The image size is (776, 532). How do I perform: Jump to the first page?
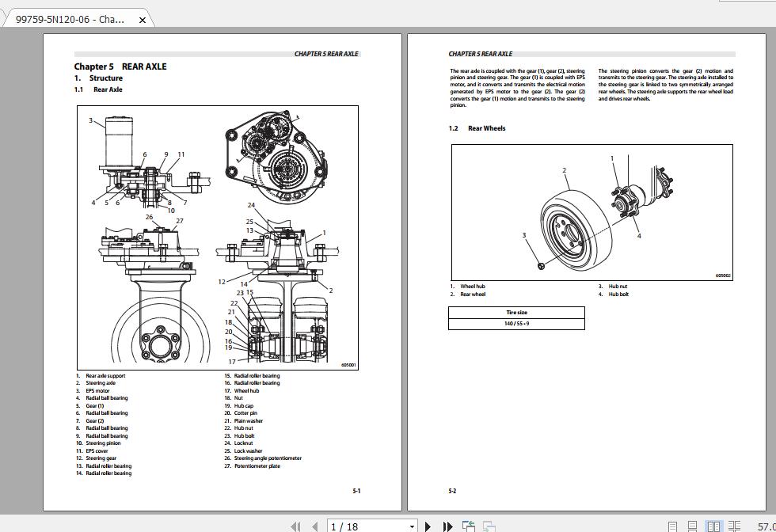point(295,525)
